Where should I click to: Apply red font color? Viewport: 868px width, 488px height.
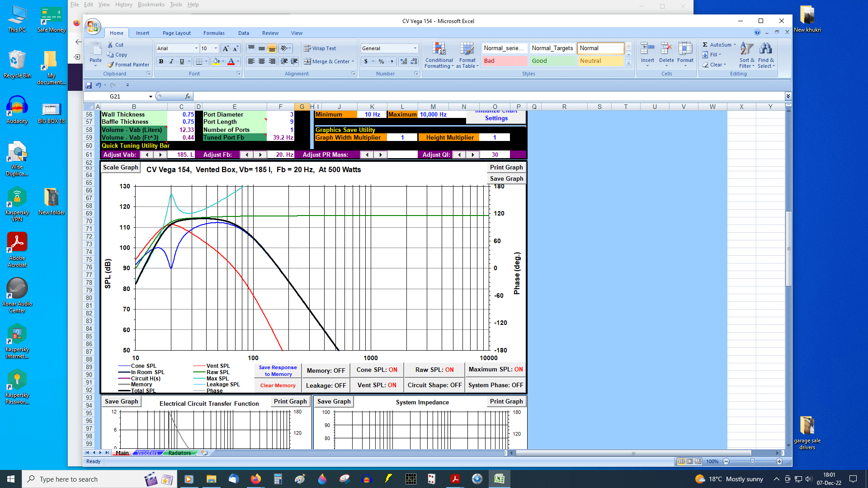click(x=231, y=61)
